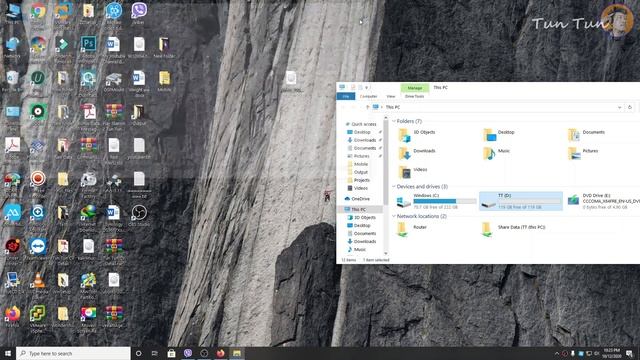
Task: Open Videos folder in the Folders section
Action: 413,171
